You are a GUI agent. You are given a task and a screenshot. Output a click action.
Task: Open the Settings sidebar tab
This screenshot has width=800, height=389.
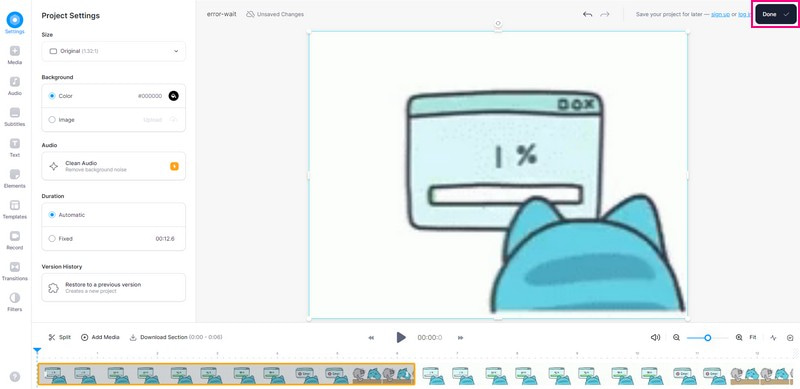(x=15, y=23)
